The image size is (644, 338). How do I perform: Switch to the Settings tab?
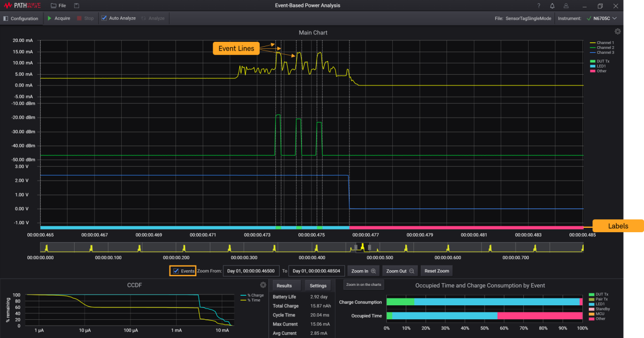(318, 285)
